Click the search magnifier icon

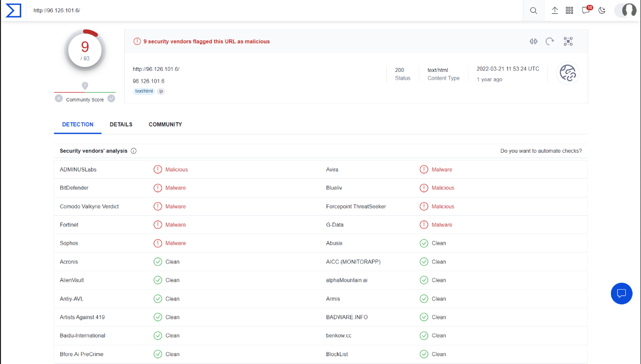point(534,10)
